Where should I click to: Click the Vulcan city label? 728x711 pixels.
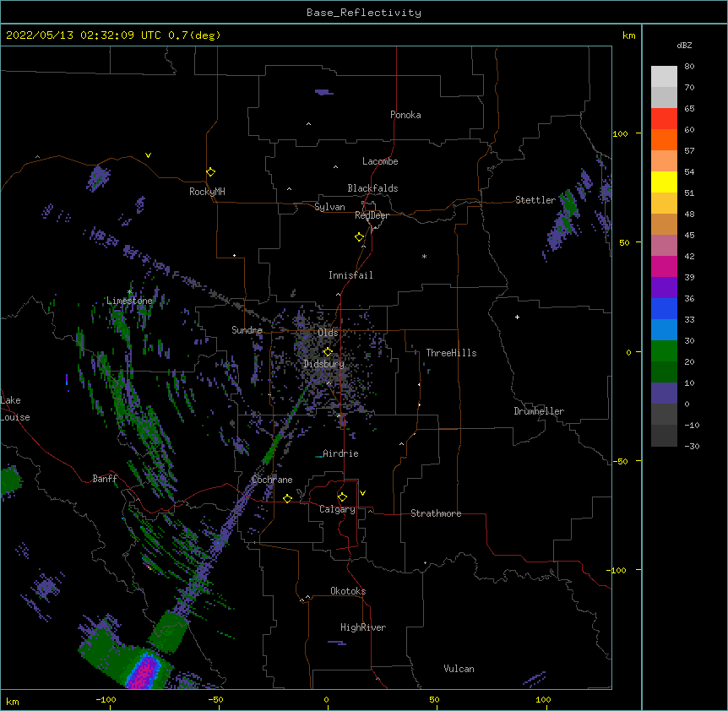(x=459, y=669)
